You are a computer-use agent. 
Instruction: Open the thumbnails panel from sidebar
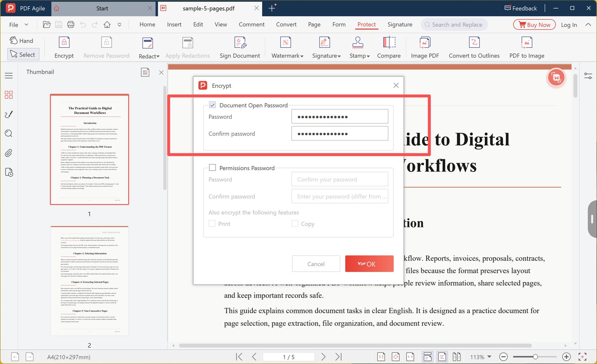click(9, 95)
